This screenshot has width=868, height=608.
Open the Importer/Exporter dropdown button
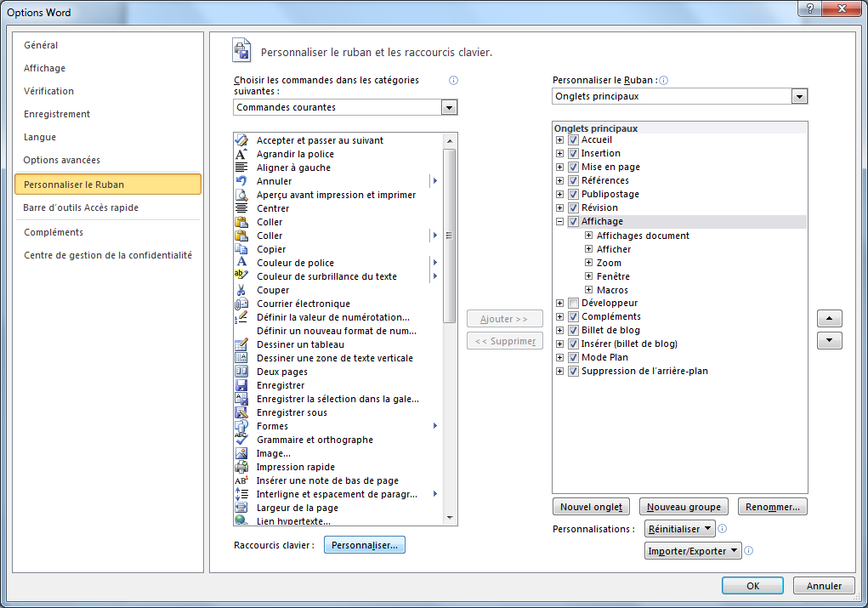pyautogui.click(x=693, y=551)
